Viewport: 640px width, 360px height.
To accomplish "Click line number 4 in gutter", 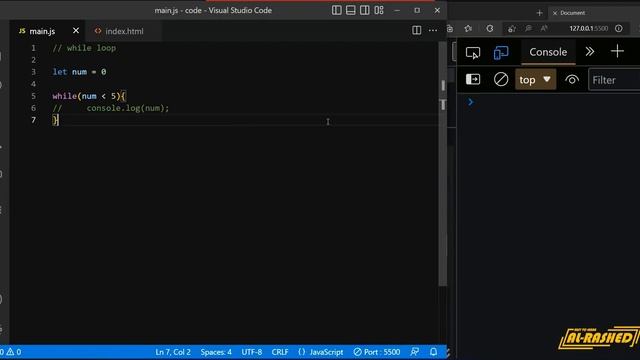I will point(33,84).
